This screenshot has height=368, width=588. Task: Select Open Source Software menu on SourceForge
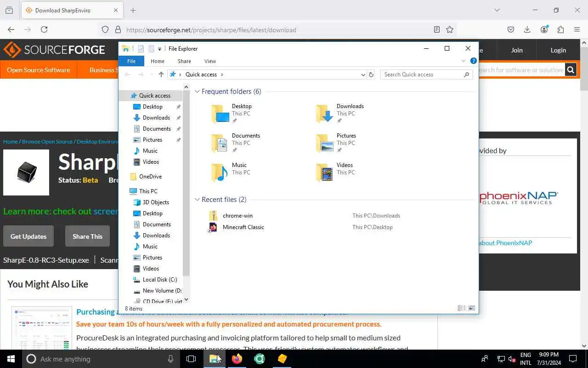pyautogui.click(x=39, y=70)
